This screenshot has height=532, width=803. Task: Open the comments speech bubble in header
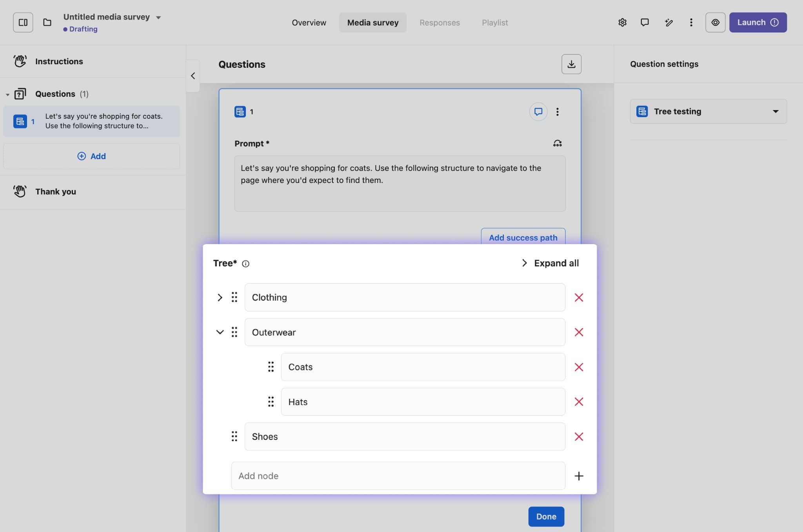[645, 22]
